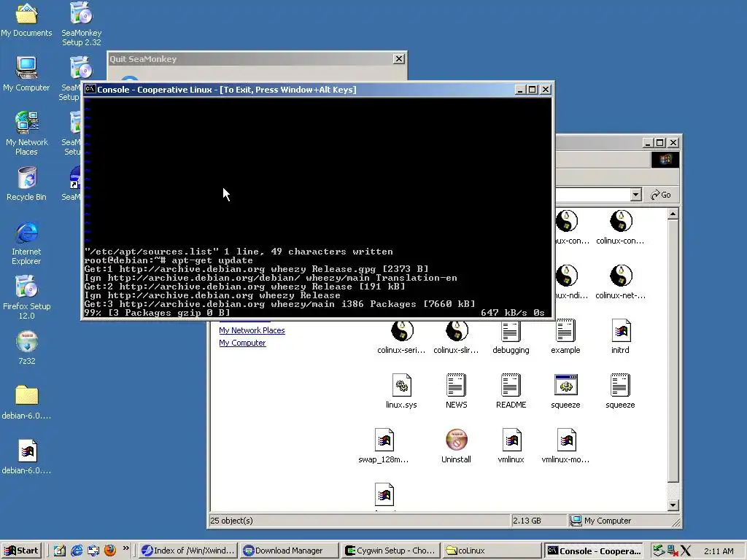Expand the Quick Launch overflow chevron
Screen dimensions: 747x560
pos(125,548)
